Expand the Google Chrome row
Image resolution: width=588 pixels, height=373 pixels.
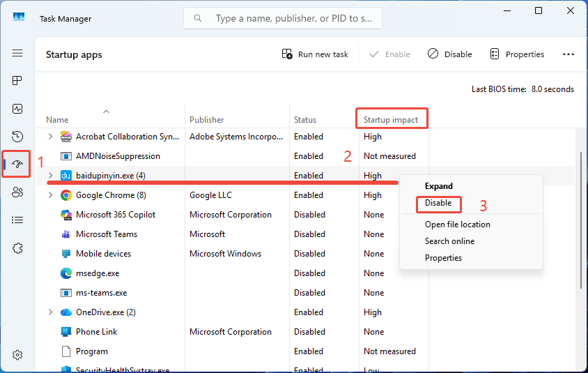[50, 195]
